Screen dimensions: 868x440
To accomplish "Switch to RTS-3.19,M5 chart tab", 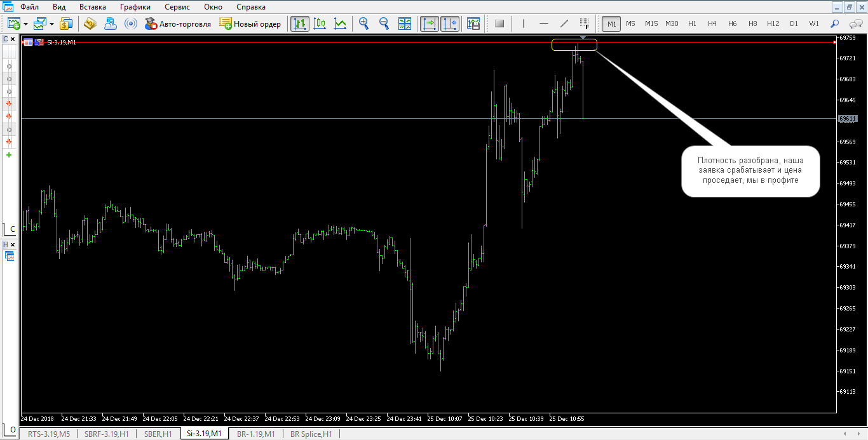I will click(x=48, y=434).
